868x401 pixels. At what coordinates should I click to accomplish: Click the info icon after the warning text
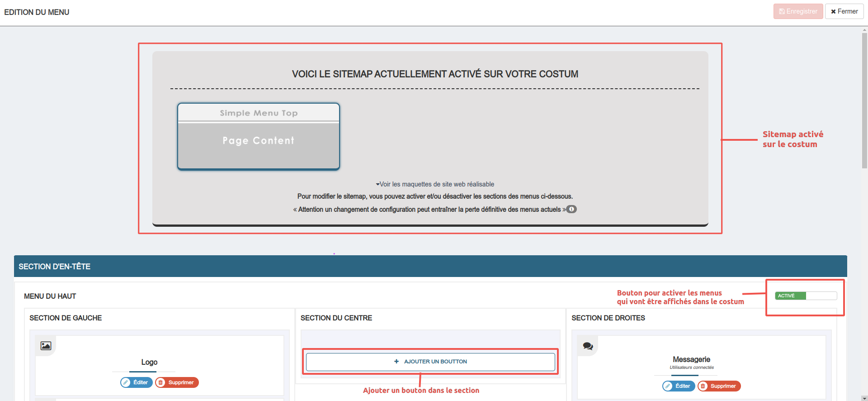571,209
